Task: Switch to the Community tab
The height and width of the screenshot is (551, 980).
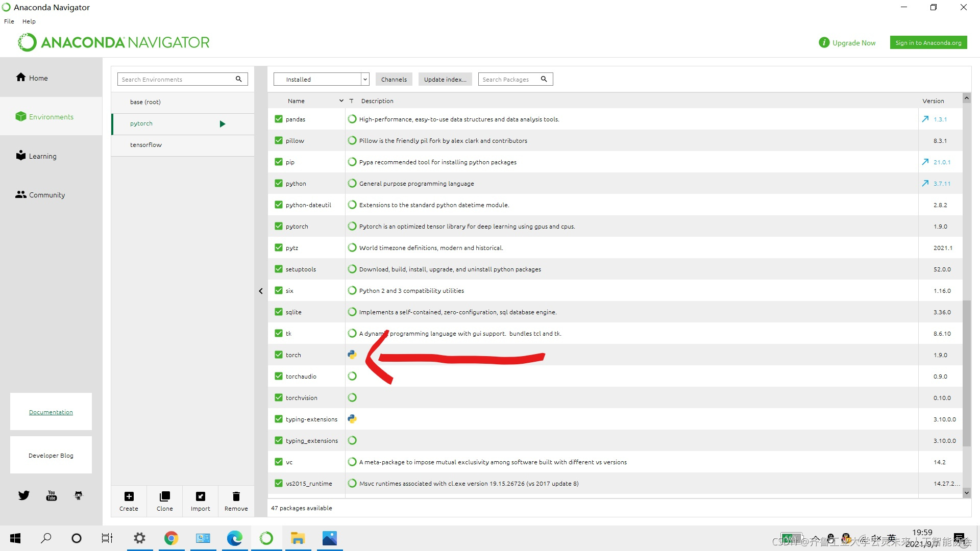Action: (51, 194)
